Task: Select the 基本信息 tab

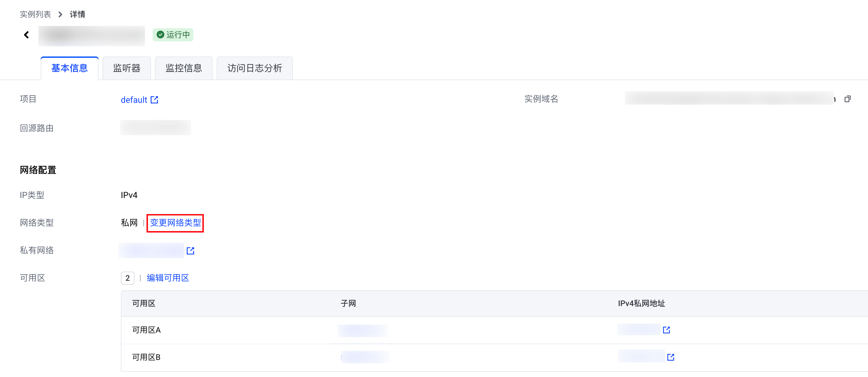Action: pos(69,68)
